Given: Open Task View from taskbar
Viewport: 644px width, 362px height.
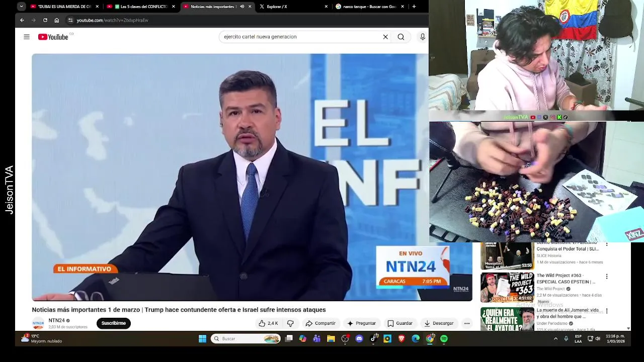Looking at the screenshot, I should [x=289, y=339].
